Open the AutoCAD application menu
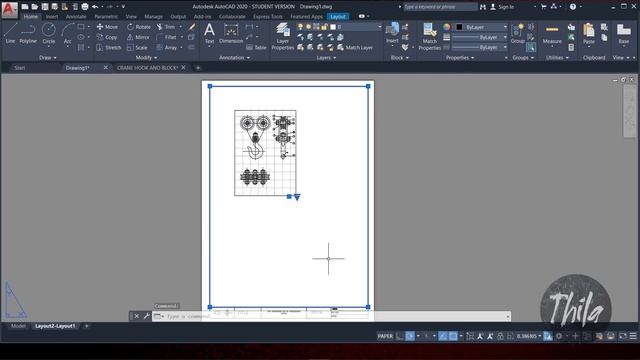The image size is (640, 360). tap(10, 9)
